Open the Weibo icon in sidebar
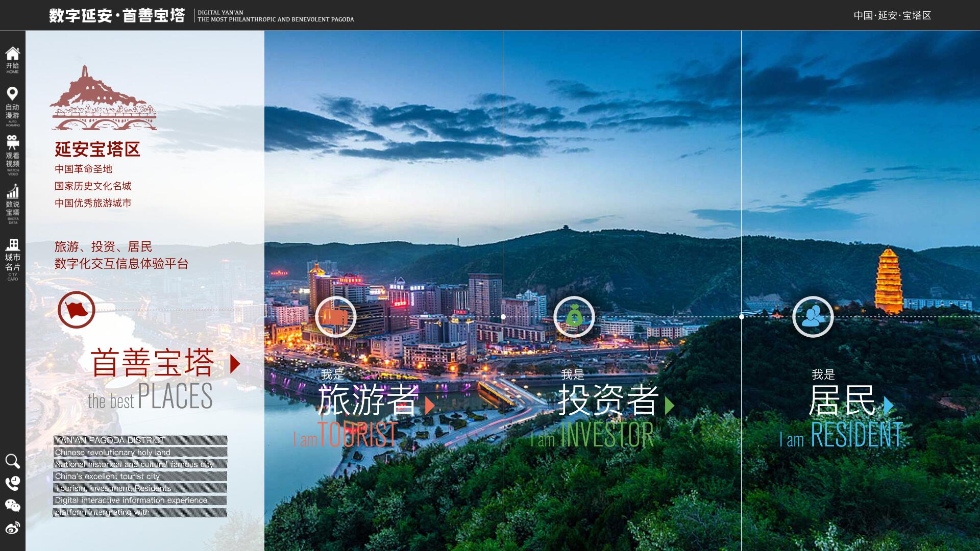 coord(12,528)
